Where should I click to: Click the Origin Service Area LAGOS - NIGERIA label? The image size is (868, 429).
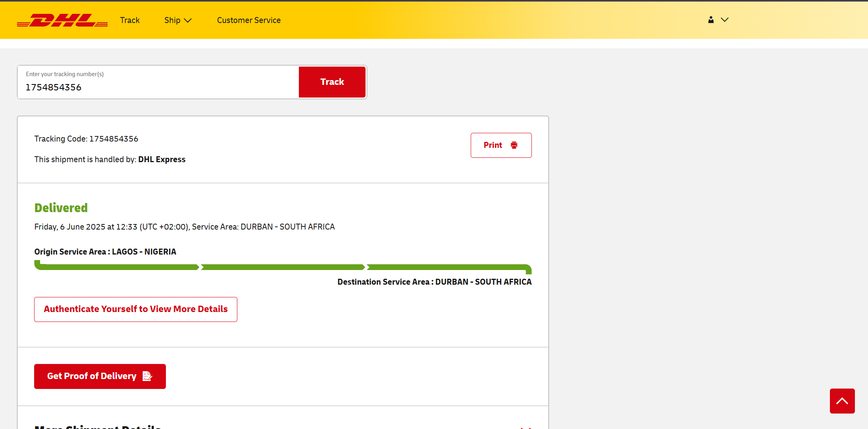point(105,252)
